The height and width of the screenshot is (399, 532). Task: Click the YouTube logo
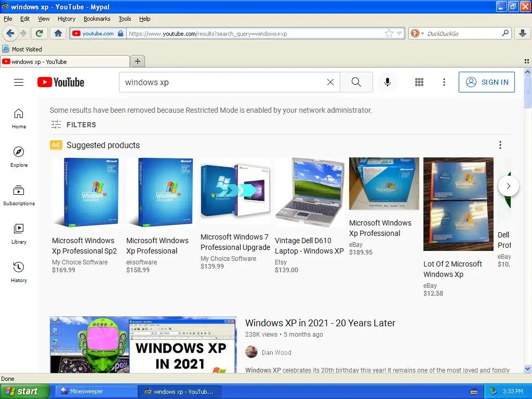coord(61,82)
